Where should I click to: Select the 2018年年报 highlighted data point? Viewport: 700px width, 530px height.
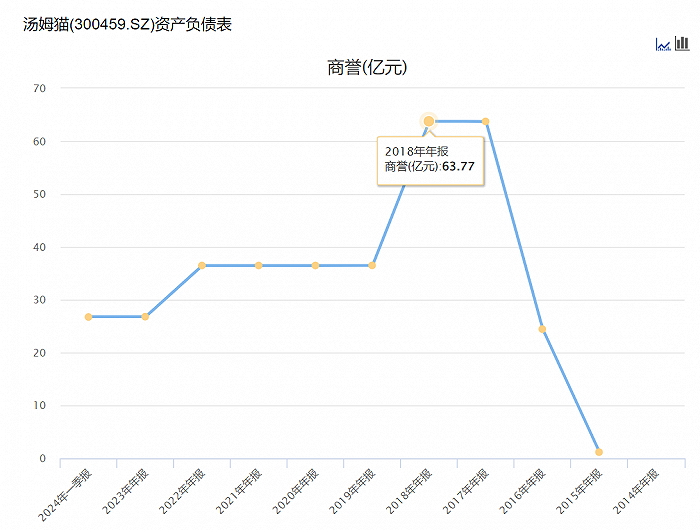click(429, 121)
